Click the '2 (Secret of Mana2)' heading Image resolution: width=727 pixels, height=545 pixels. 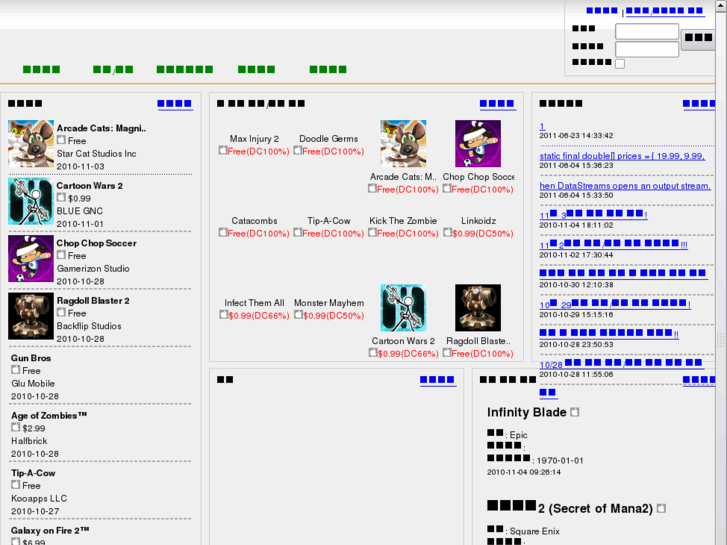click(x=595, y=509)
